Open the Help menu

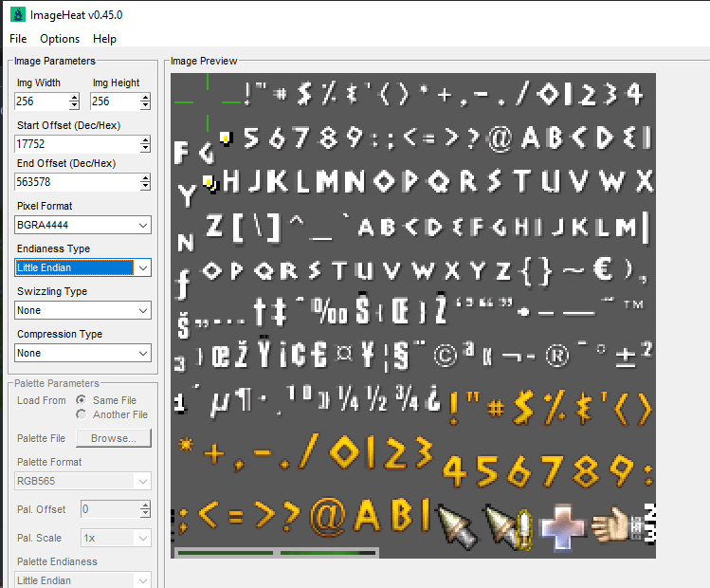104,39
